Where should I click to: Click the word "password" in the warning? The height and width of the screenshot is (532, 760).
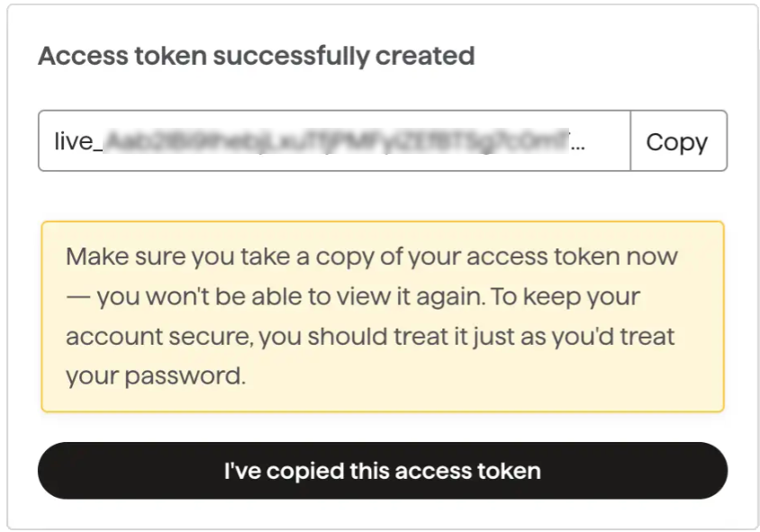click(x=185, y=376)
